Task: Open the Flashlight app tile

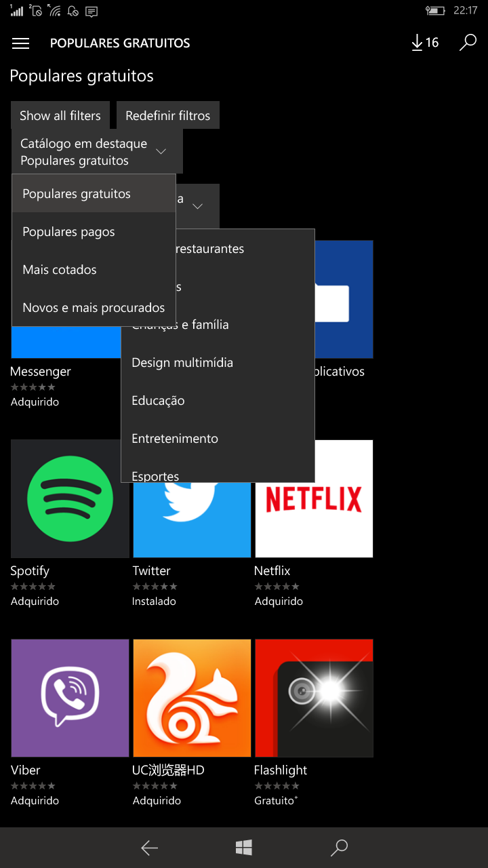Action: point(314,698)
